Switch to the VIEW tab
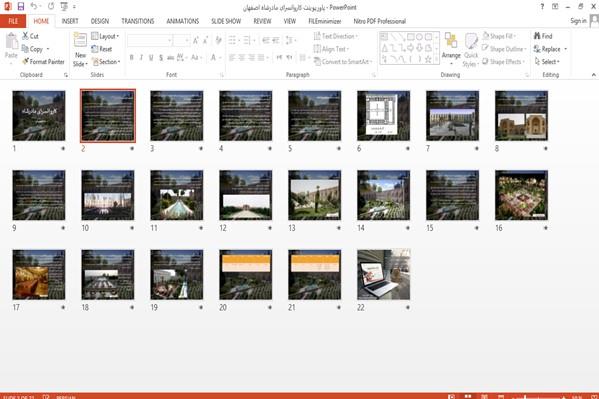This screenshot has height=399, width=599. (x=290, y=21)
